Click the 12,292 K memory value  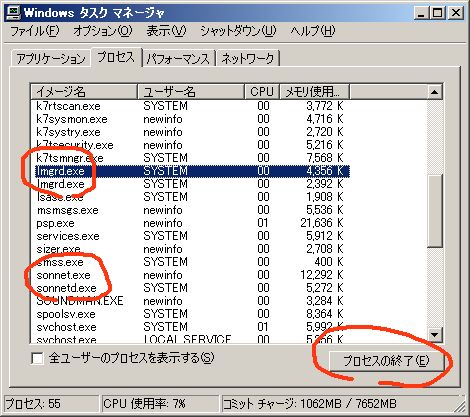(322, 275)
